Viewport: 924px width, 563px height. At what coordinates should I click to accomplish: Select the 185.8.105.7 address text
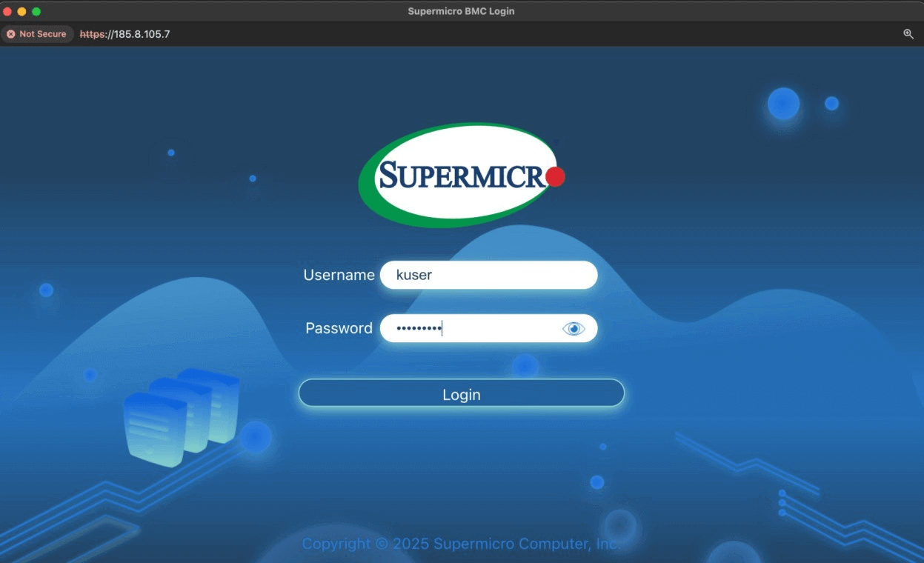coord(142,34)
